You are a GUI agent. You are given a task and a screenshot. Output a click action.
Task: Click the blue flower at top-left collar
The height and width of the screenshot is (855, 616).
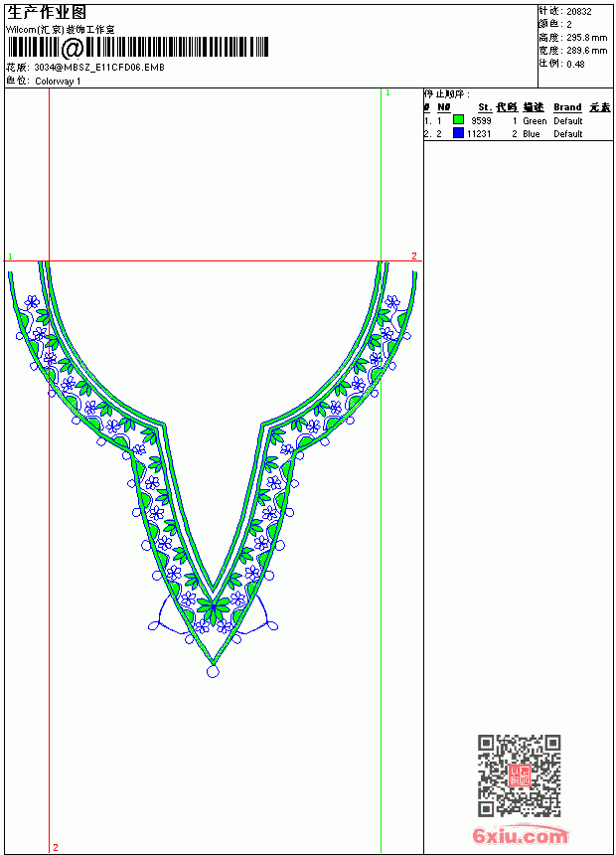point(32,301)
